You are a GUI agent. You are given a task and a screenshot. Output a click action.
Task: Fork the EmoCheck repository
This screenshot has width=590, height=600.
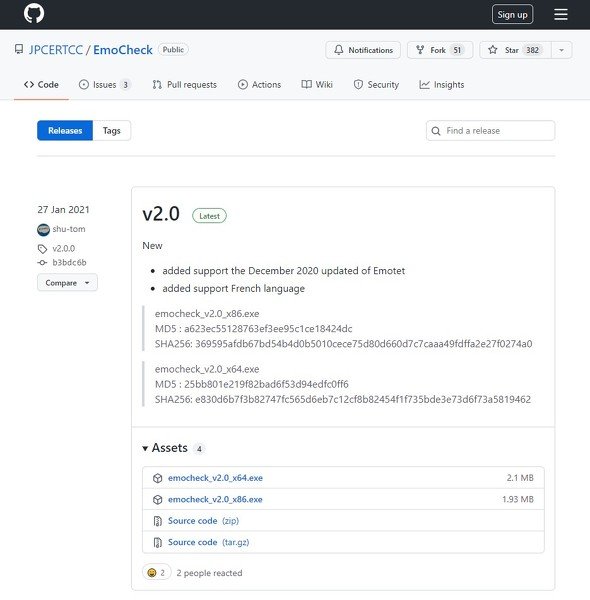point(440,50)
